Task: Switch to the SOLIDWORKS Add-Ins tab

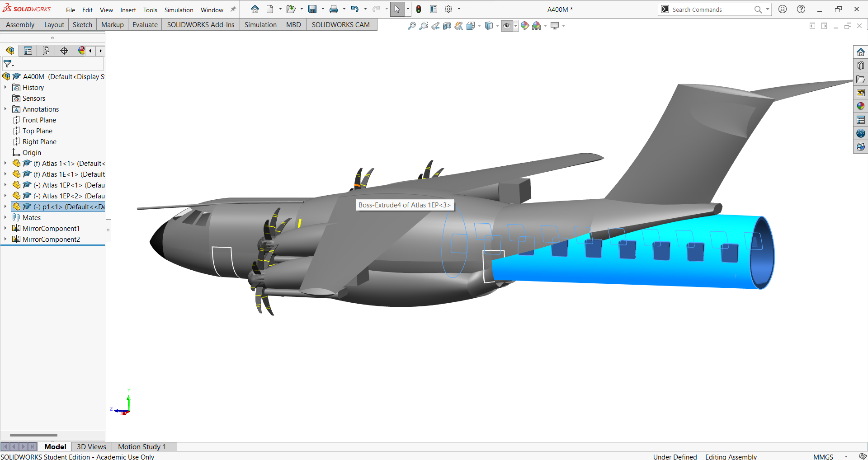Action: click(x=201, y=25)
